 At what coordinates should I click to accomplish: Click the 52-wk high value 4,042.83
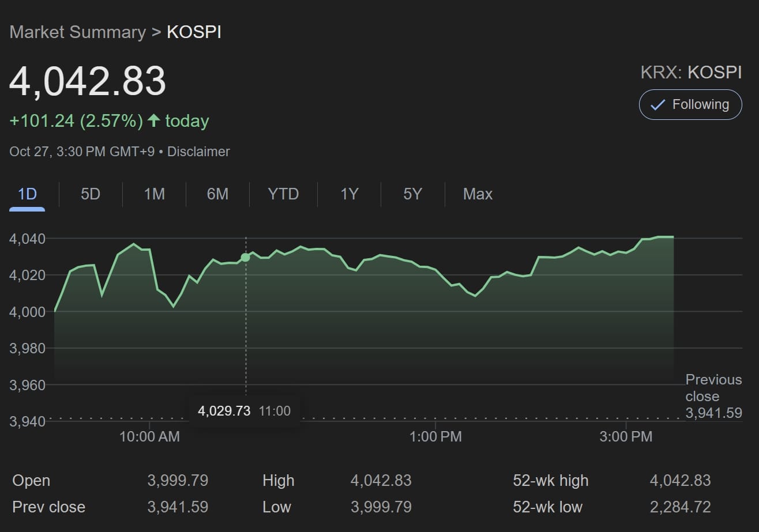(681, 480)
